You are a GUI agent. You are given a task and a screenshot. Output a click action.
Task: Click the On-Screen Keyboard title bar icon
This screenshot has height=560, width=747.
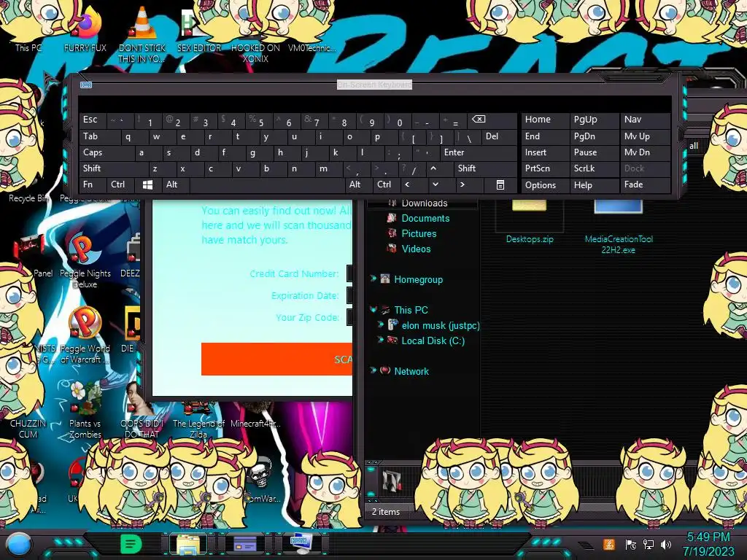click(86, 85)
